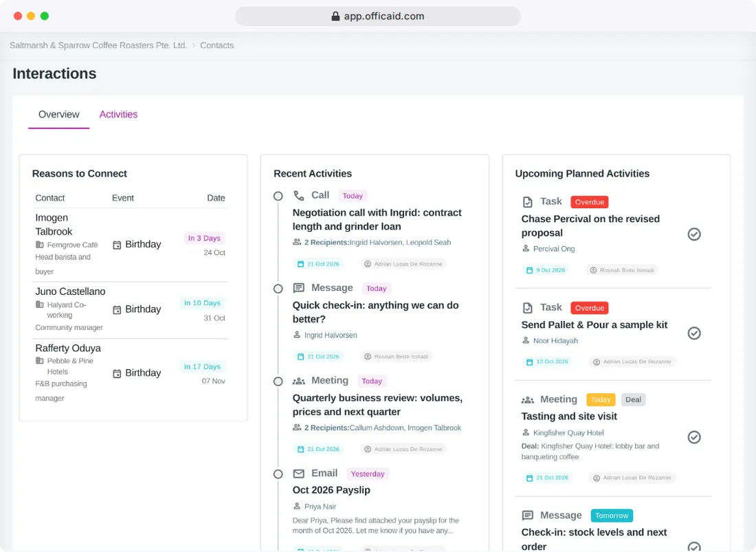The height and width of the screenshot is (552, 756).
Task: Open the Contacts breadcrumb link
Action: click(217, 45)
